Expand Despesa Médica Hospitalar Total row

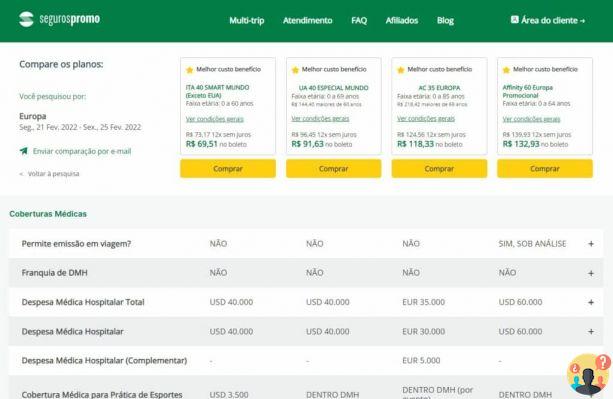coord(591,302)
